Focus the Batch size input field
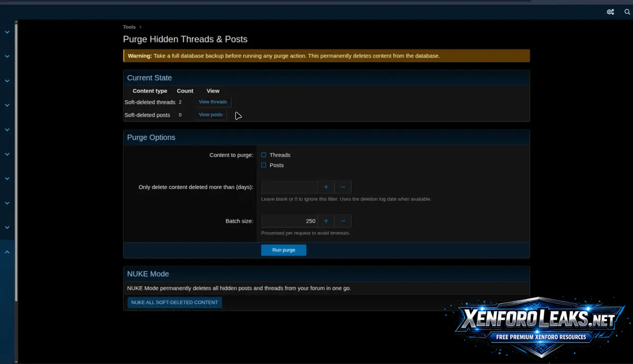Image resolution: width=633 pixels, height=364 pixels. (290, 221)
